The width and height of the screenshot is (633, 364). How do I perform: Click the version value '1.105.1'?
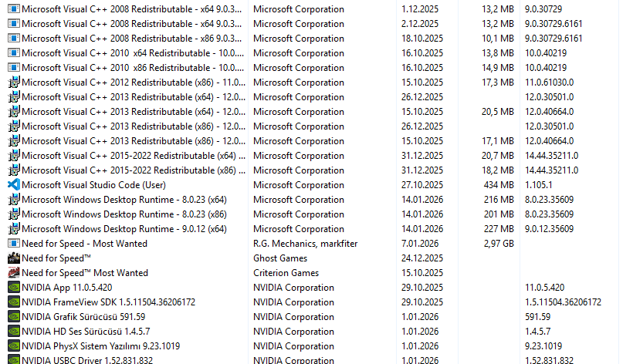pyautogui.click(x=539, y=185)
